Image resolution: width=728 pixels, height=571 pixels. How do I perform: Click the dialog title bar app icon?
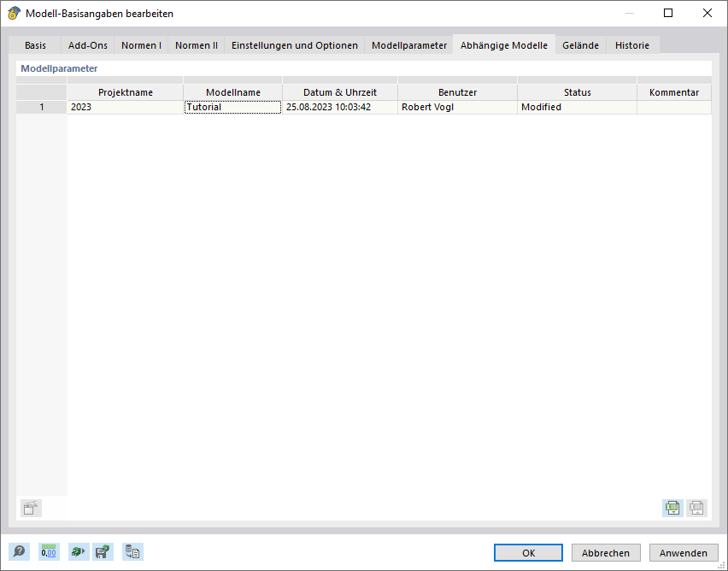click(14, 13)
